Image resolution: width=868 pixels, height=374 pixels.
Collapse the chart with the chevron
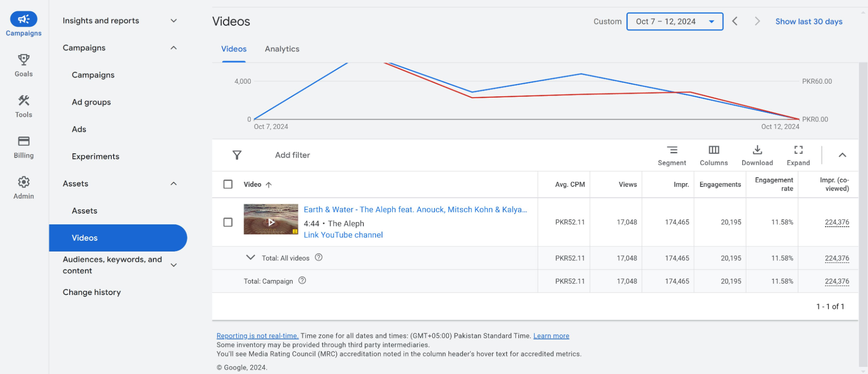(x=842, y=155)
